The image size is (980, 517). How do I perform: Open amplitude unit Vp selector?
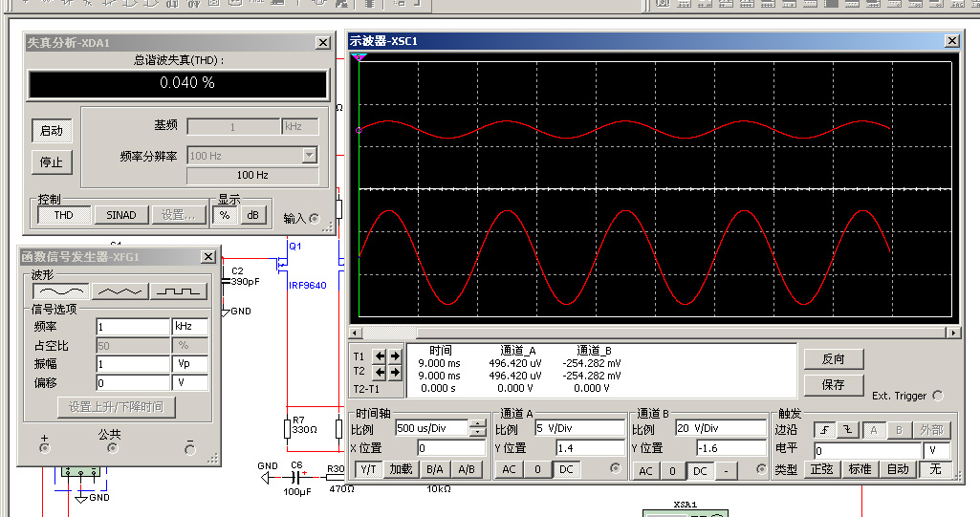pyautogui.click(x=190, y=363)
